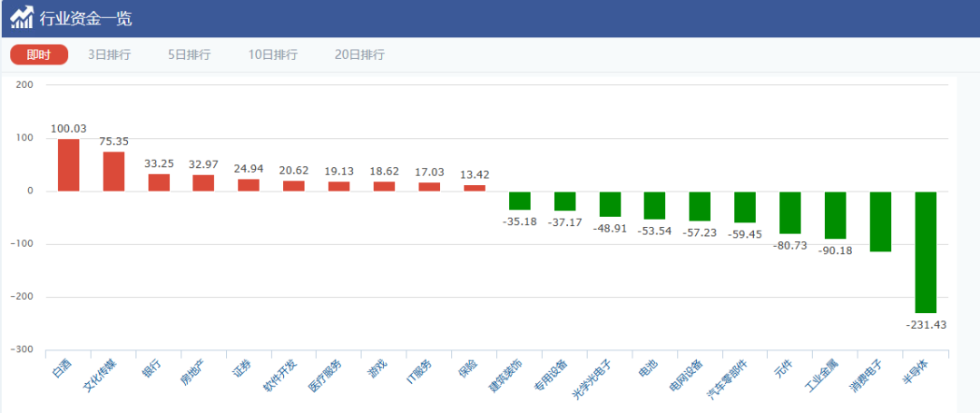The height and width of the screenshot is (413, 980).
Task: Click the 电网设备 axis label
Action: (x=686, y=376)
